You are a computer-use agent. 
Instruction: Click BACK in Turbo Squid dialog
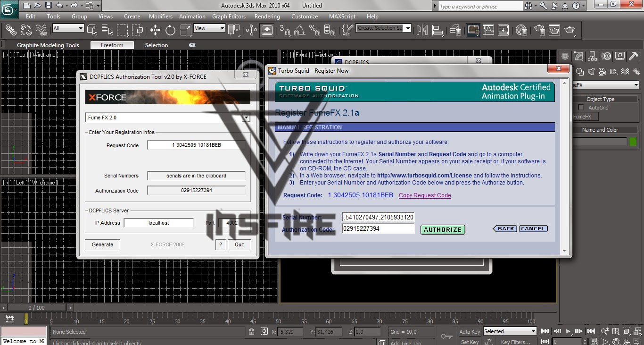505,228
